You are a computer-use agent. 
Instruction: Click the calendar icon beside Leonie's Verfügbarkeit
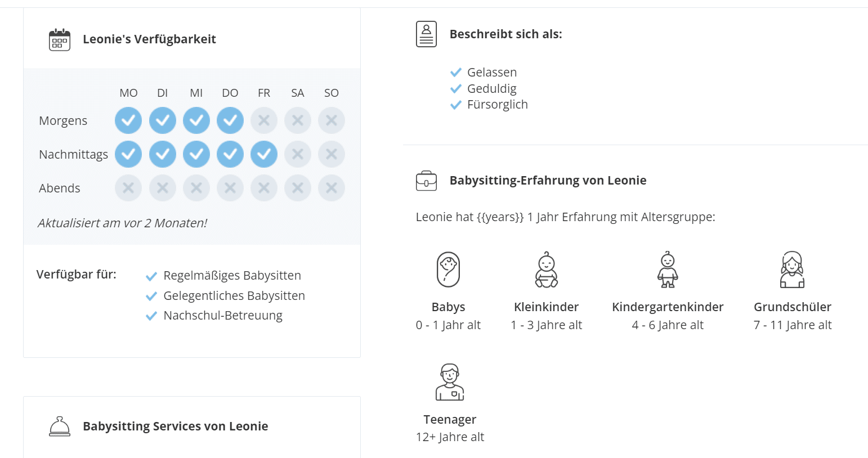[60, 39]
